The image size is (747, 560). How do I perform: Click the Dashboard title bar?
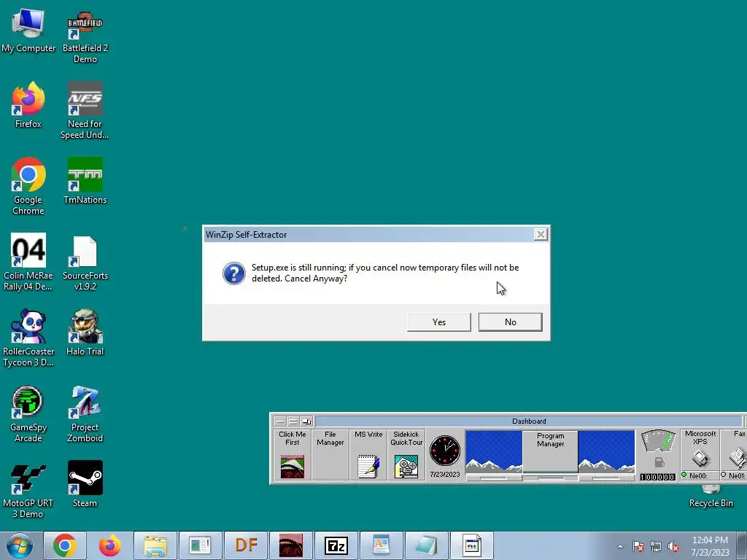529,421
